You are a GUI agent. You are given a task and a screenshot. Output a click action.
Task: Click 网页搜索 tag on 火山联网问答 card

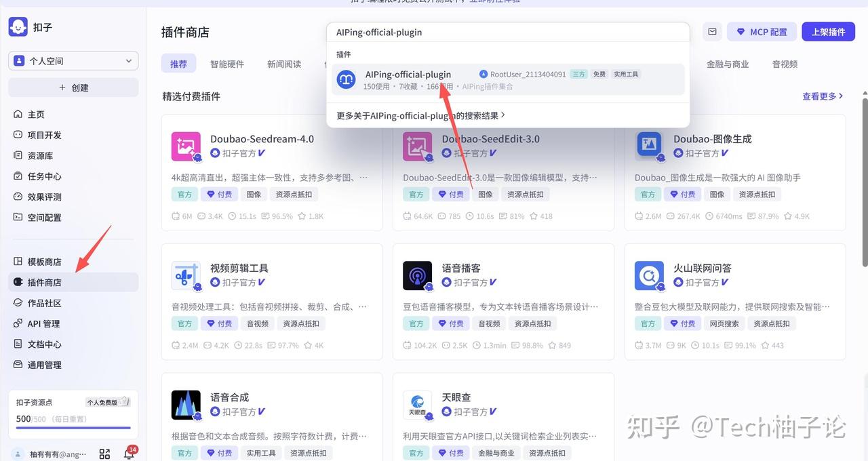coord(724,323)
